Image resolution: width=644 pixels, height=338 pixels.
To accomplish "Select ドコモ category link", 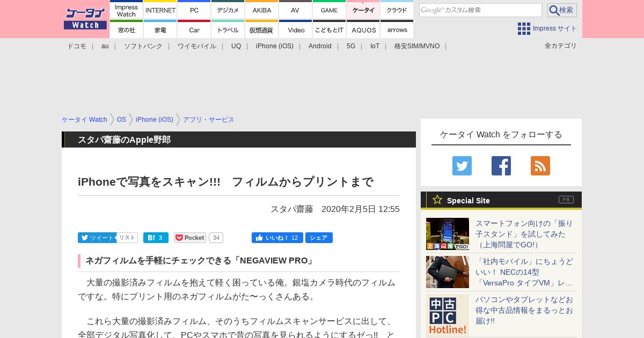I will [x=77, y=46].
